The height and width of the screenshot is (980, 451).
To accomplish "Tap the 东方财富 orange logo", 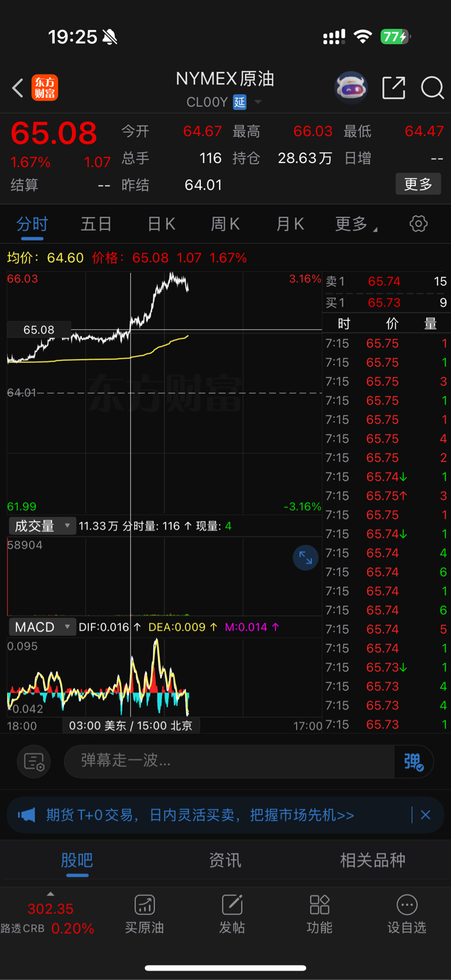I will (45, 88).
